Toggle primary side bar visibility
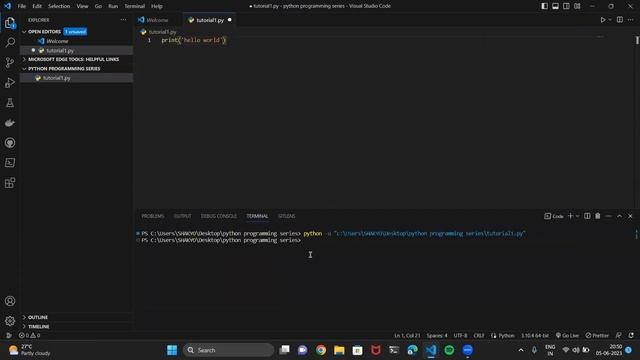The image size is (640, 360). coord(544,6)
